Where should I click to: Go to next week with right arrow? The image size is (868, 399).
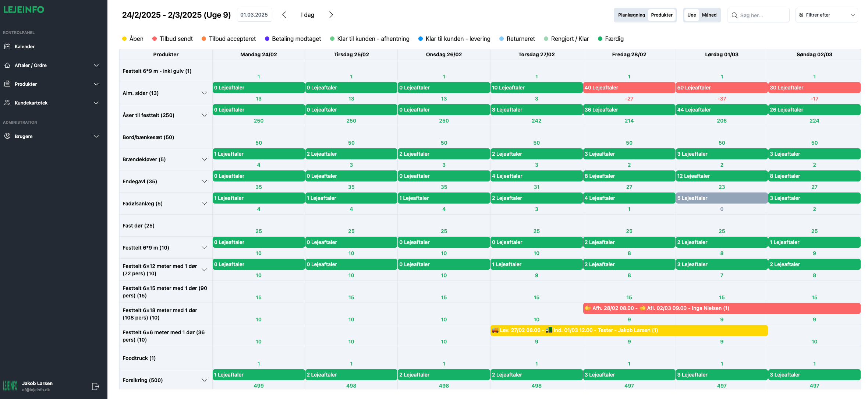(331, 15)
